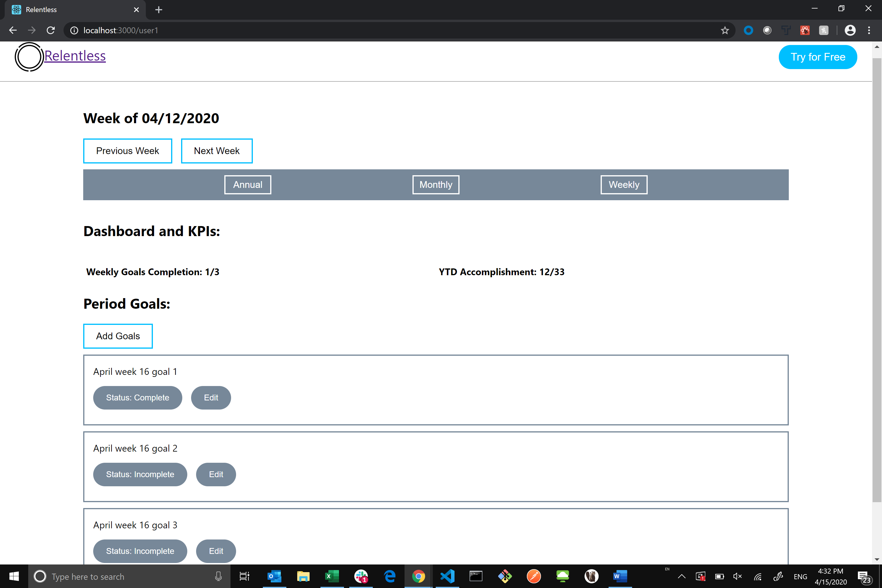882x588 pixels.
Task: Click the Relentless circular logo
Action: (29, 57)
